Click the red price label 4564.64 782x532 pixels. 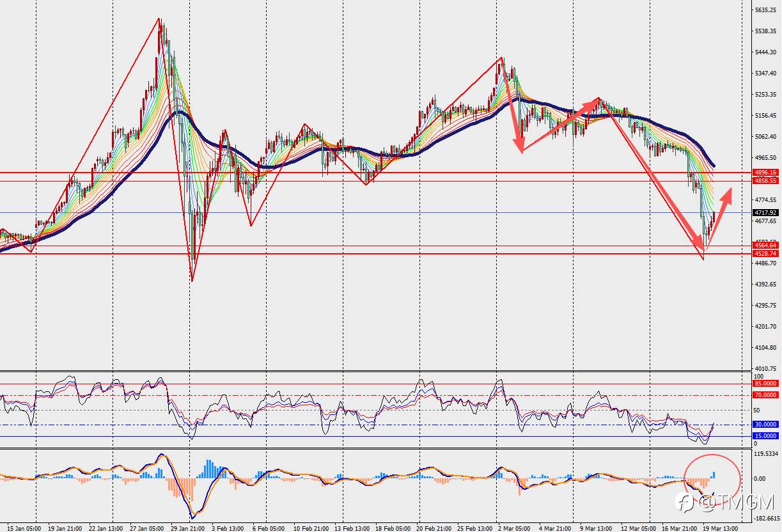[x=765, y=246]
